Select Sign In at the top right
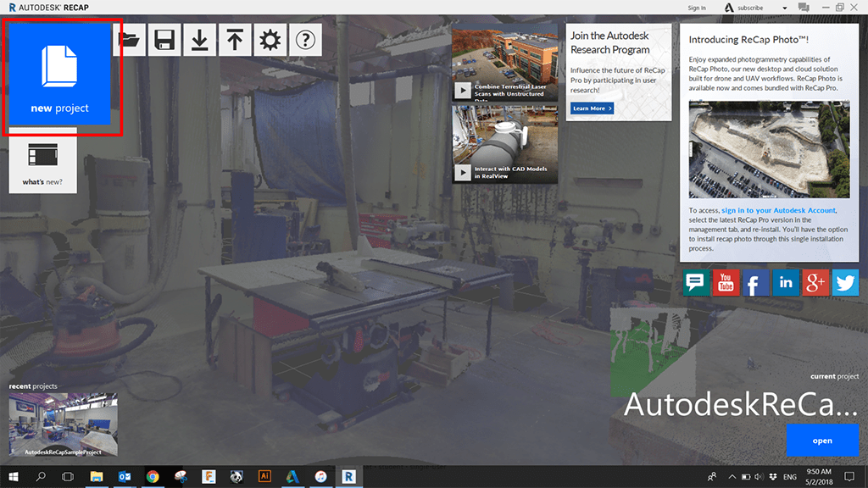Viewport: 868px width, 488px height. [695, 8]
